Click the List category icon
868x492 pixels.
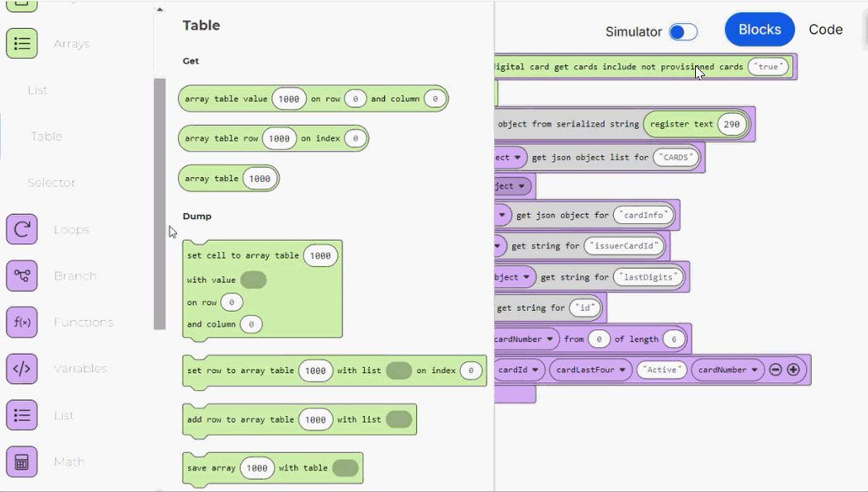(x=21, y=415)
